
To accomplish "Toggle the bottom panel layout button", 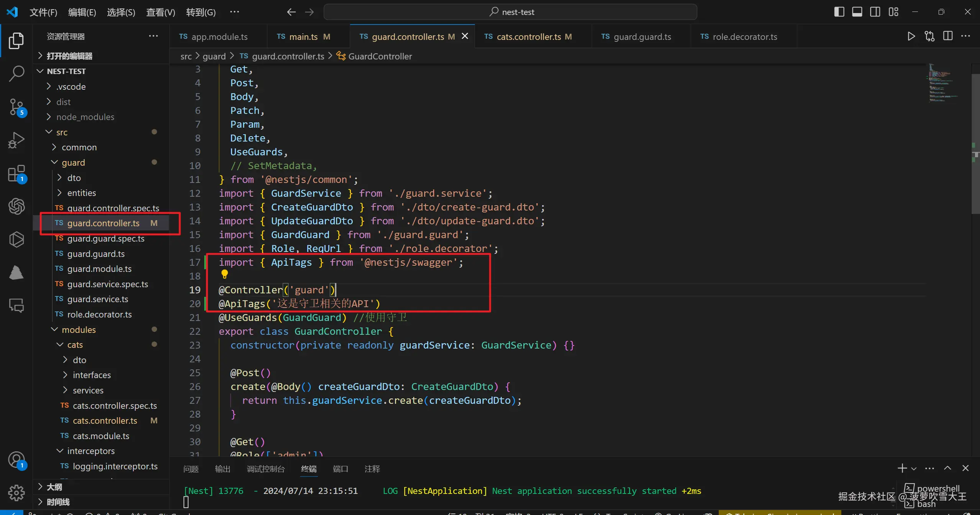I will tap(857, 12).
